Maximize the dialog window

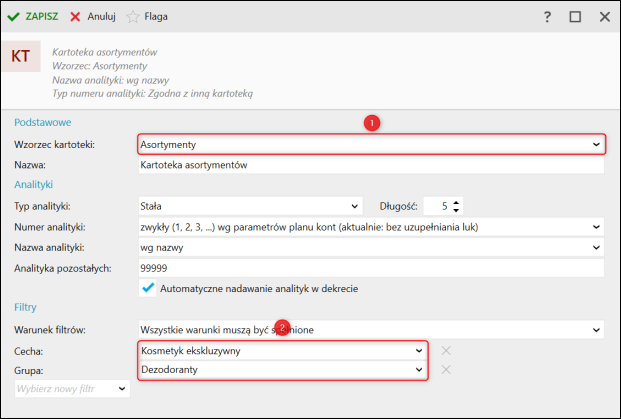click(575, 17)
